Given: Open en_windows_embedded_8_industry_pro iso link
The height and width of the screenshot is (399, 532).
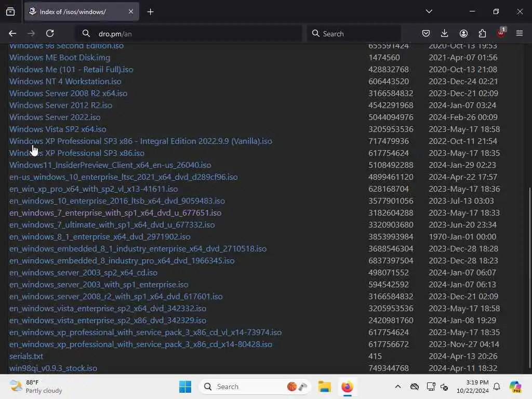Looking at the screenshot, I should 122,261.
